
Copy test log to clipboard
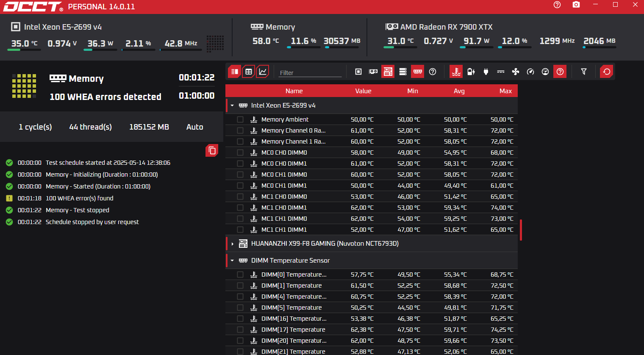[x=212, y=150]
